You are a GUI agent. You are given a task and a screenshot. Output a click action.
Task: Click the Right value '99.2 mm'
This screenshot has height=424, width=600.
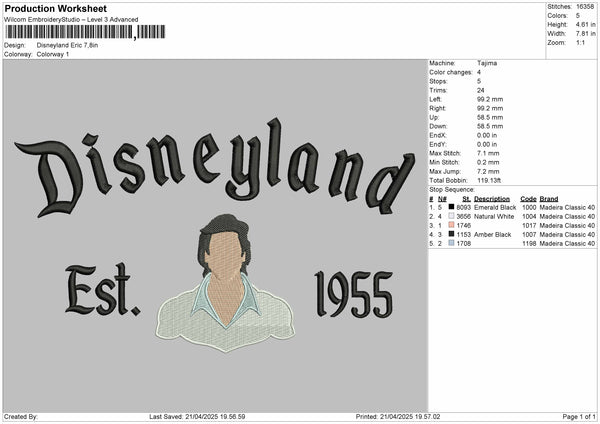click(x=490, y=108)
